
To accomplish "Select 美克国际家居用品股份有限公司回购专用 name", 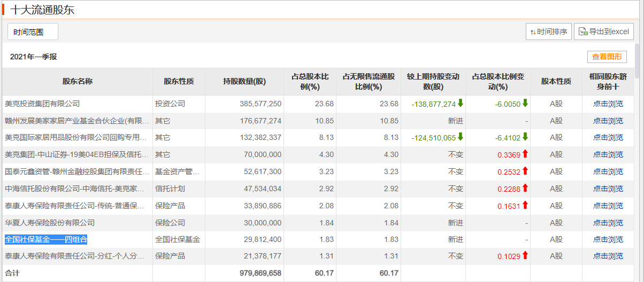I will click(x=77, y=138).
